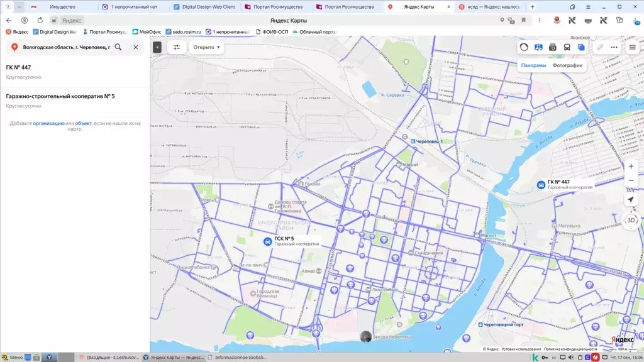This screenshot has width=644, height=362.
Task: Open the Звезда Череповца panorama thumbnail
Action: click(x=365, y=337)
